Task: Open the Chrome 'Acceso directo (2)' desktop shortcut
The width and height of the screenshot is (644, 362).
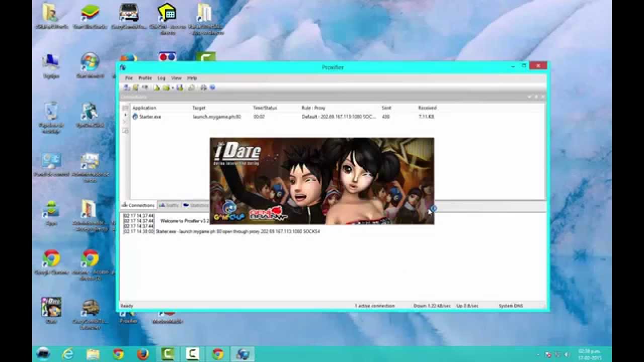Action: (90, 264)
